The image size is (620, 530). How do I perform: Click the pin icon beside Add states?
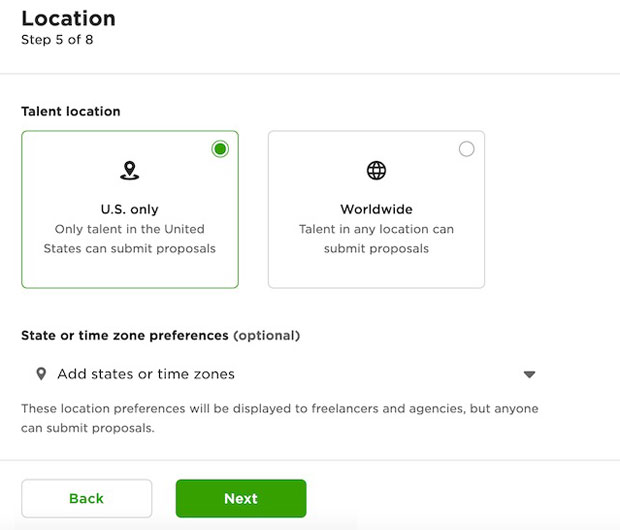coord(41,374)
